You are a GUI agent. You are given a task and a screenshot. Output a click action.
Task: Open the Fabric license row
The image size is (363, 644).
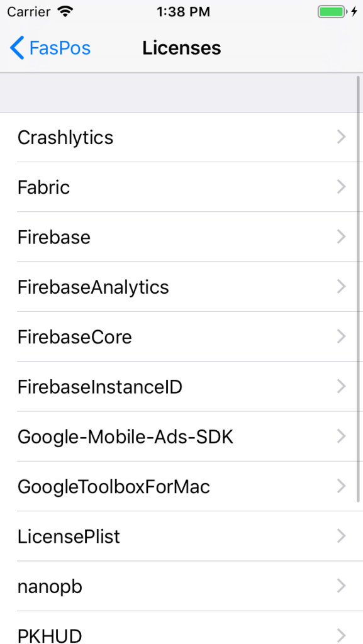tap(181, 187)
